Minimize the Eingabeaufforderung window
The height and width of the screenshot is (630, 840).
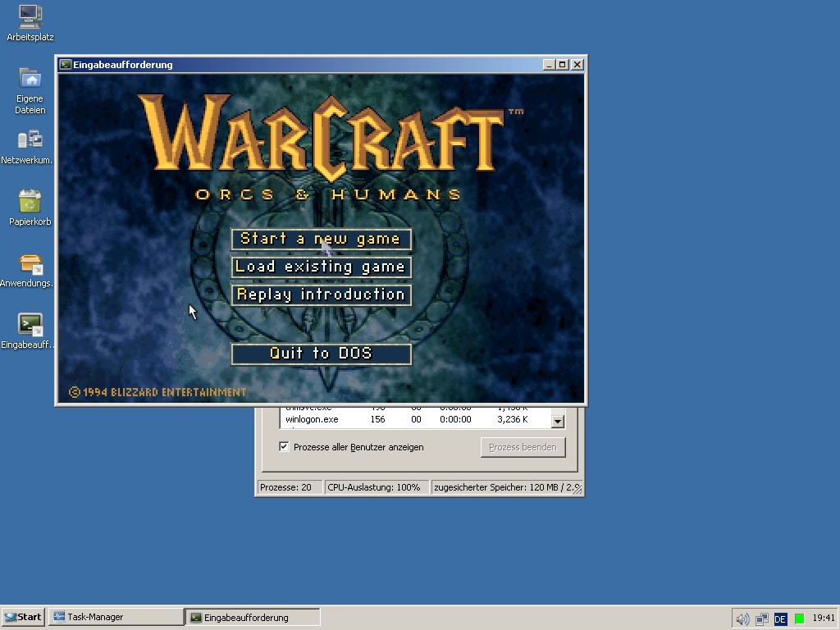pyautogui.click(x=549, y=65)
